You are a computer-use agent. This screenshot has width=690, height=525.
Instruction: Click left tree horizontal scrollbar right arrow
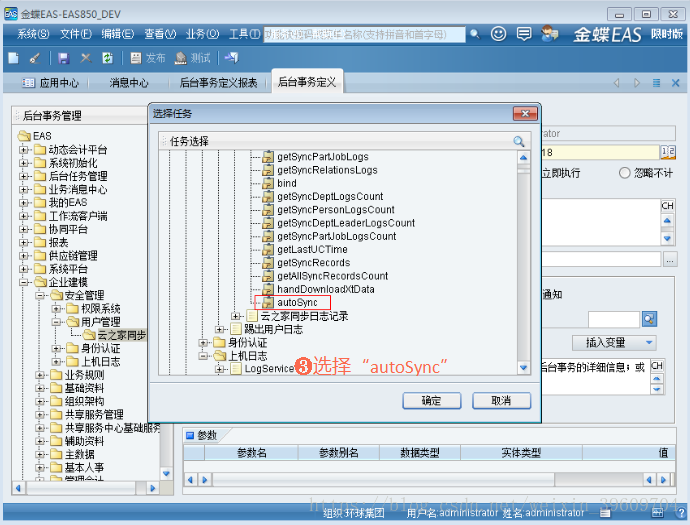[153, 488]
